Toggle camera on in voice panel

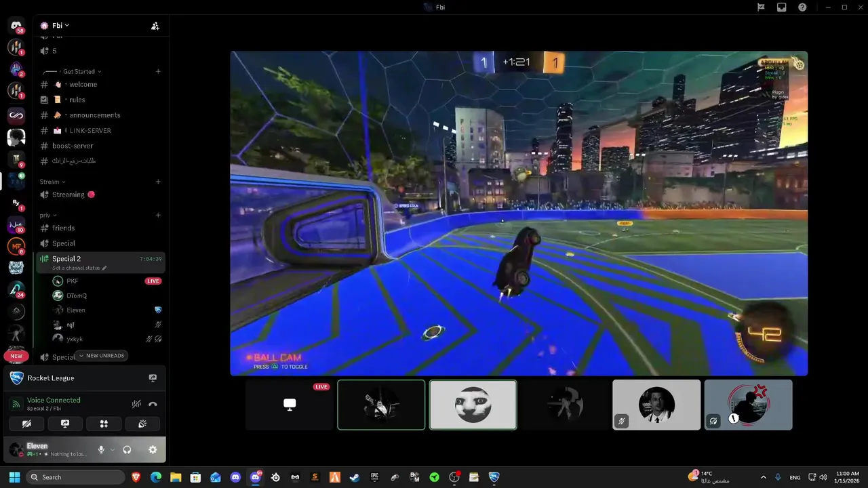click(26, 424)
